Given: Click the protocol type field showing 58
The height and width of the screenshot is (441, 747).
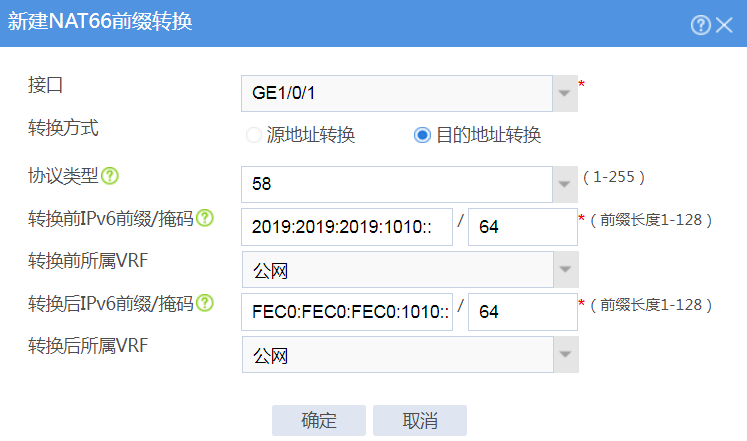Looking at the screenshot, I should point(397,184).
